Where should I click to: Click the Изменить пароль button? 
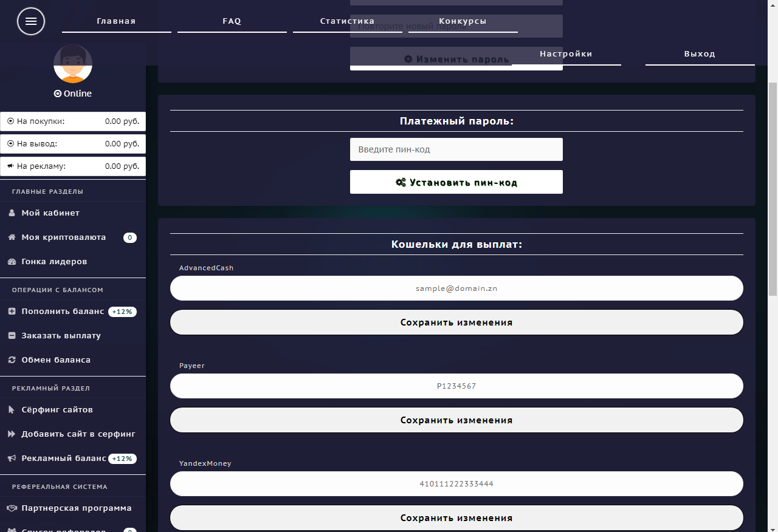[x=456, y=59]
